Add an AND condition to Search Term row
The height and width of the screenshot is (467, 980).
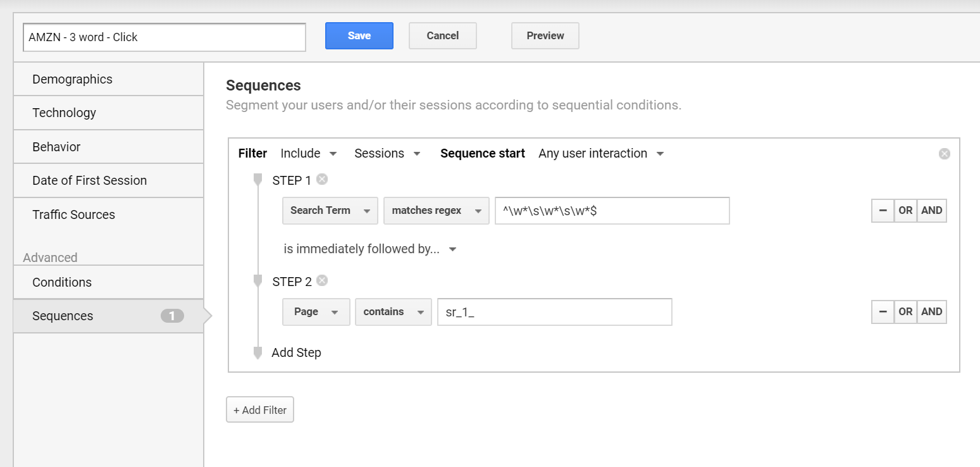[x=931, y=211]
